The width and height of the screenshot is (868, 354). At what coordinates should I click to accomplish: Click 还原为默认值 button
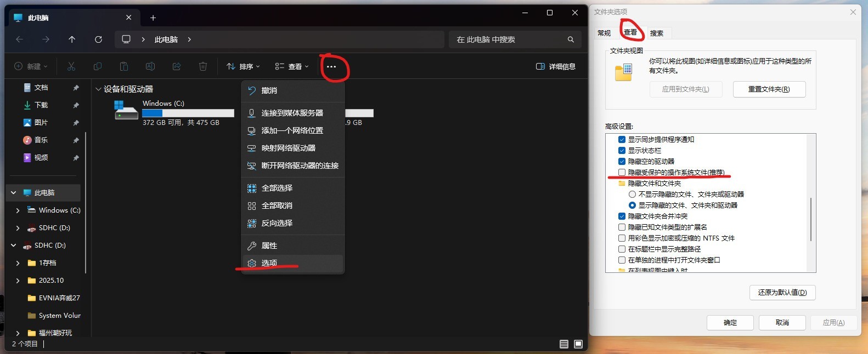pos(782,293)
